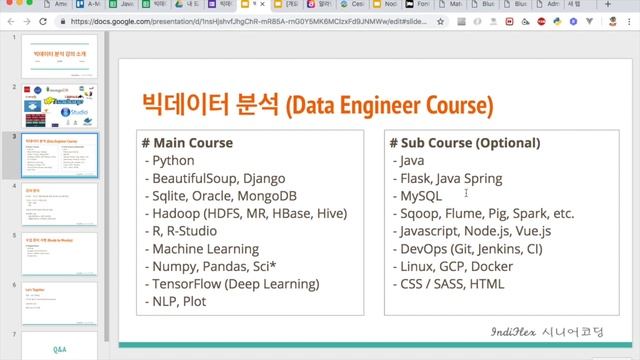Select slide 5 thumbnail
The image size is (640, 360).
click(x=60, y=254)
